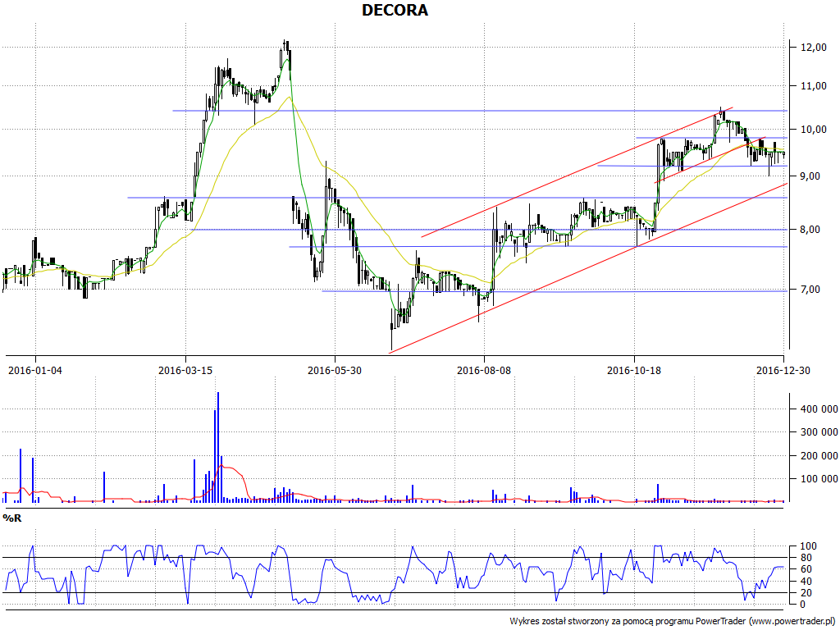Select the 60 level on %R axis
The width and height of the screenshot is (840, 630).
tap(808, 569)
